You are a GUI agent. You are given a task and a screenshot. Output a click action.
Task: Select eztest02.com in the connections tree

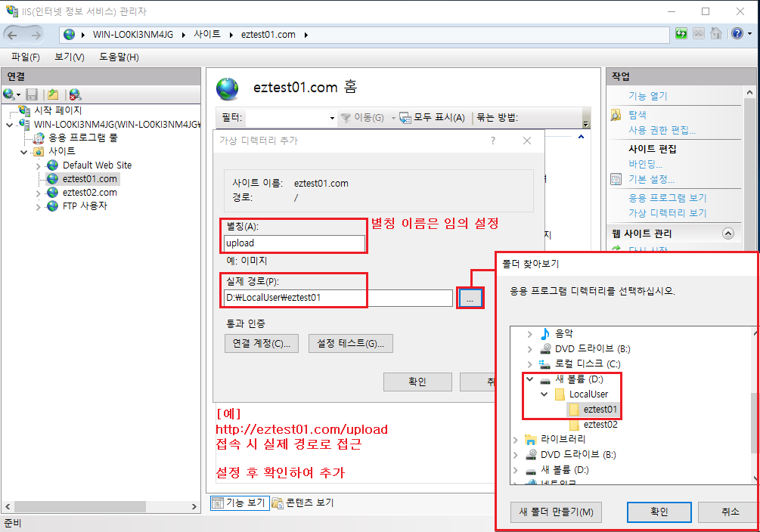point(90,193)
